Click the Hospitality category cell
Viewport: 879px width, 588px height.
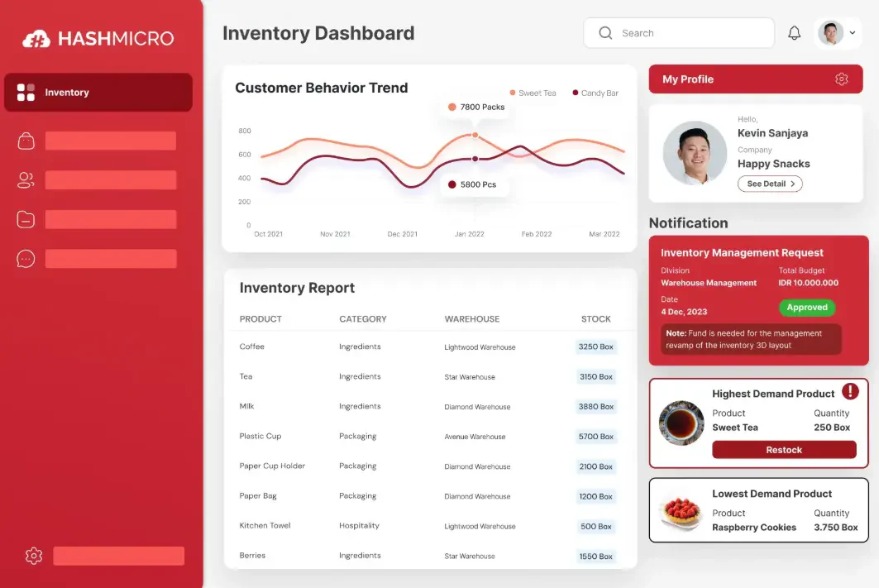pos(360,526)
